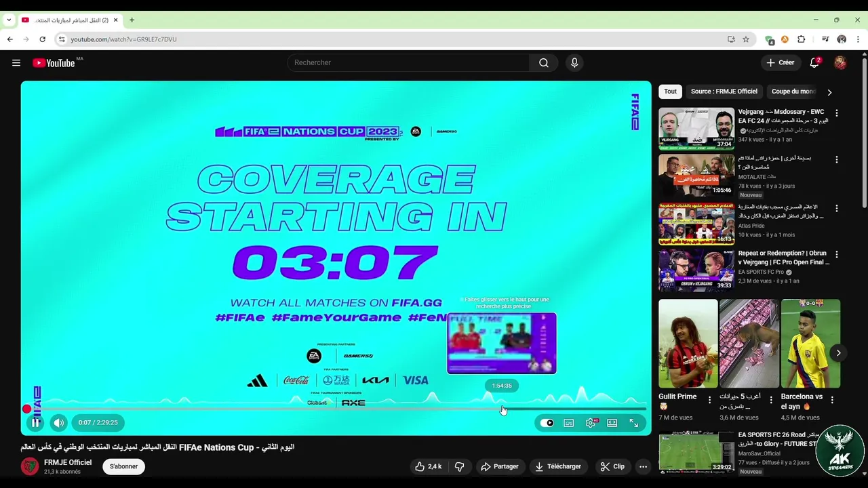The height and width of the screenshot is (488, 868).
Task: Select the Tout filter chip
Action: tap(670, 91)
